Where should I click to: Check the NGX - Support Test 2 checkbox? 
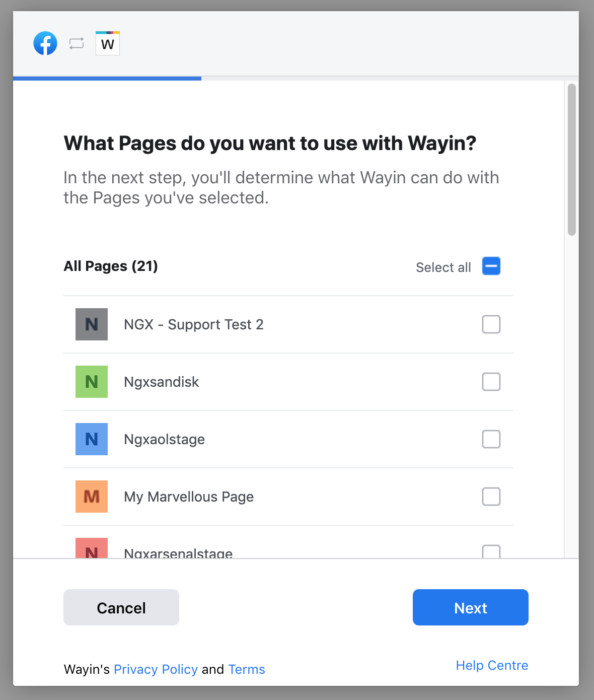(x=491, y=324)
